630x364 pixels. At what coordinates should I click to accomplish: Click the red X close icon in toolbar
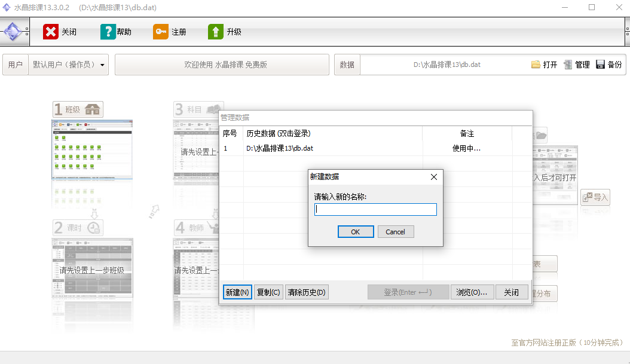pos(51,32)
